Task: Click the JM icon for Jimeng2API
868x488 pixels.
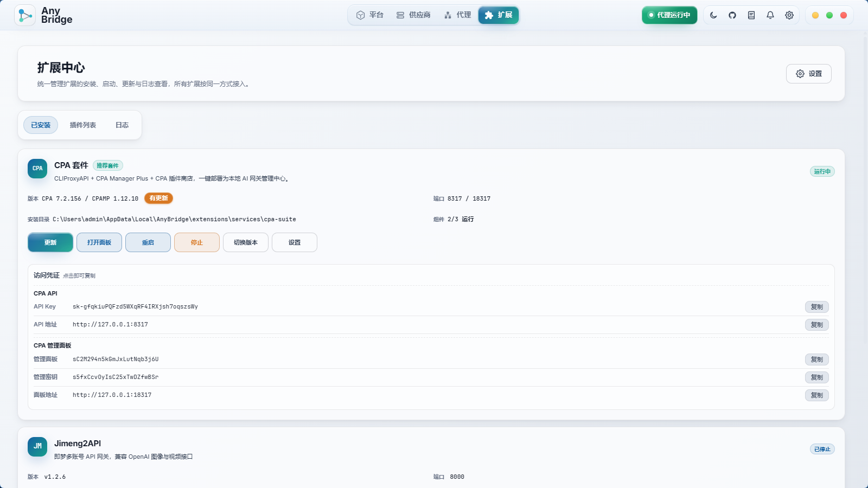Action: point(37,446)
